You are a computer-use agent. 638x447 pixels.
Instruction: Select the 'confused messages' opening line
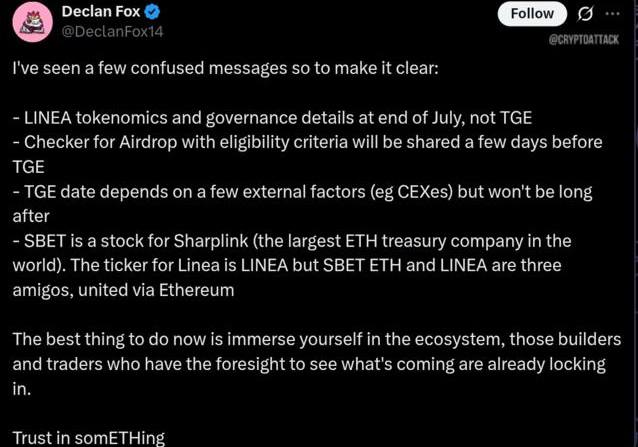tap(226, 68)
